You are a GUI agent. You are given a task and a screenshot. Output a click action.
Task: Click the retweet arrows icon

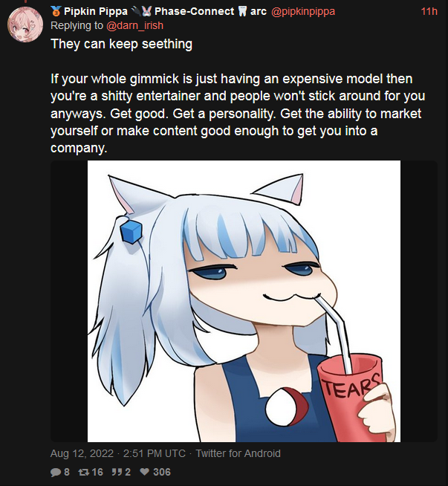click(83, 472)
